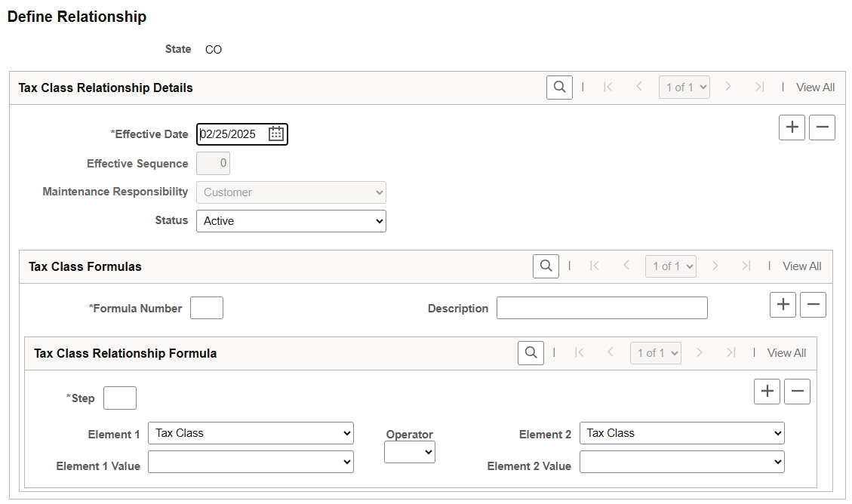Screen dimensions: 852x504
Task: Click the Define Relationship page title
Action: (x=77, y=17)
